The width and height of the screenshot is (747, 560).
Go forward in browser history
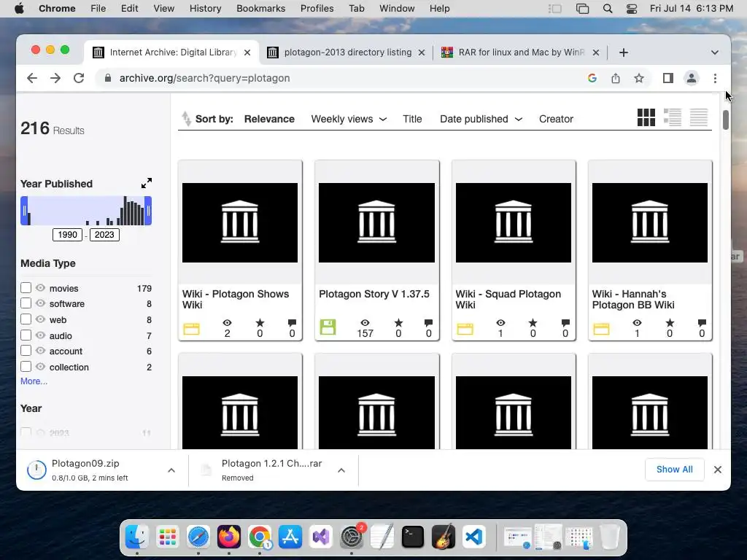point(55,78)
